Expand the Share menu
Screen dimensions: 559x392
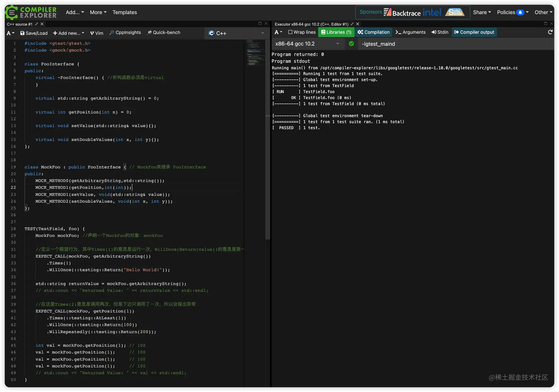(482, 12)
